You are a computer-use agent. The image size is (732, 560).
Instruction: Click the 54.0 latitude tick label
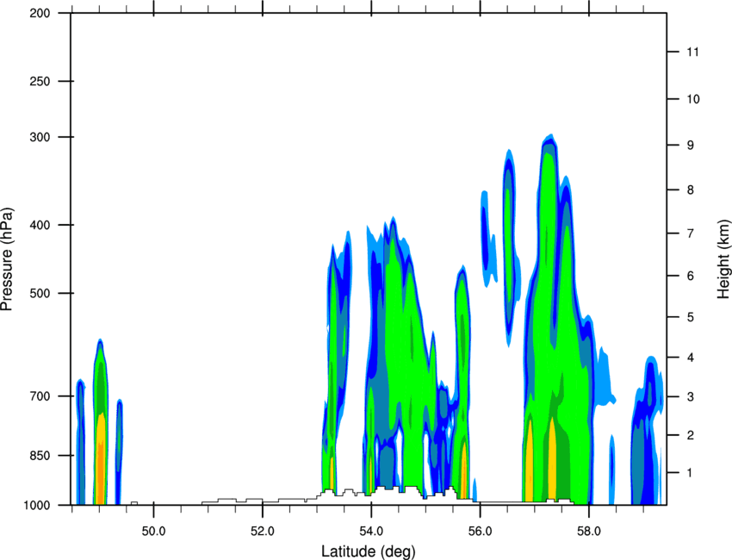click(x=371, y=532)
